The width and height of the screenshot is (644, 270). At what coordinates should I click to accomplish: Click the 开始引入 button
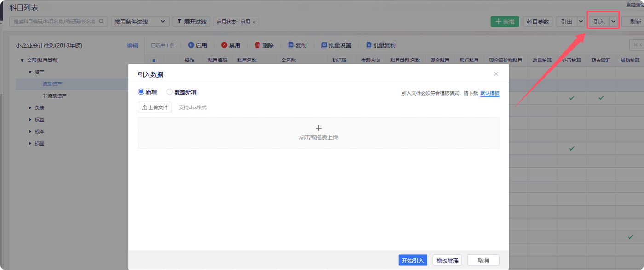click(x=413, y=260)
